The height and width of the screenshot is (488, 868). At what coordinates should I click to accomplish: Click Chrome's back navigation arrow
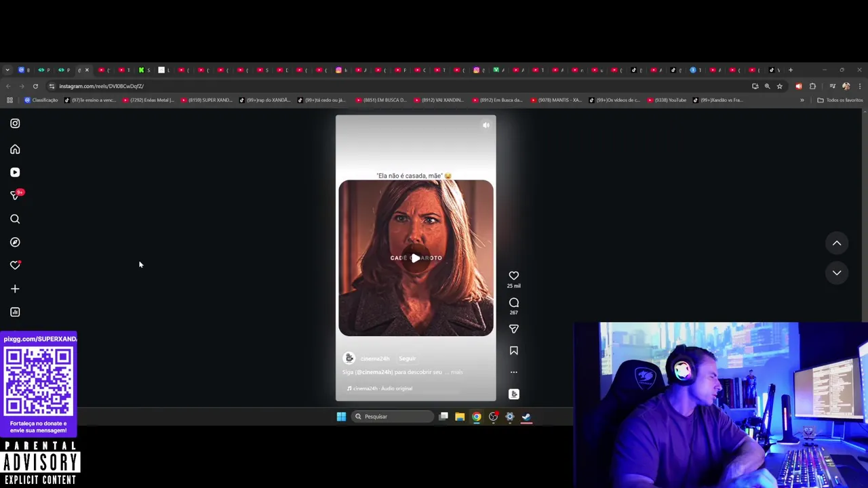8,86
